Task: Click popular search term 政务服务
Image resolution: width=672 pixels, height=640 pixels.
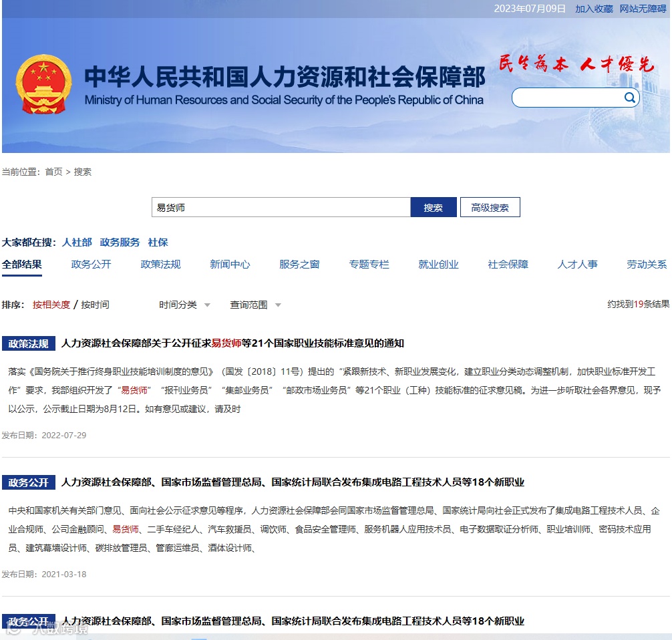Action: [x=120, y=243]
